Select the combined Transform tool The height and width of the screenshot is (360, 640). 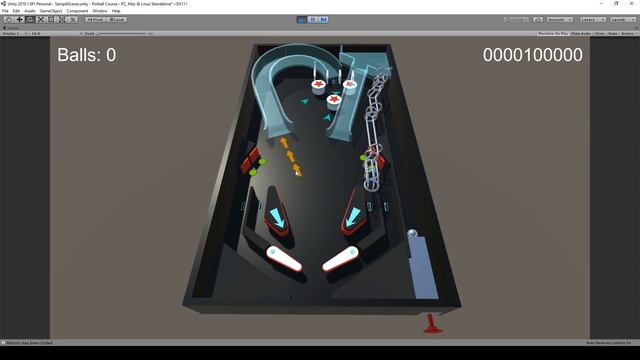(62, 20)
